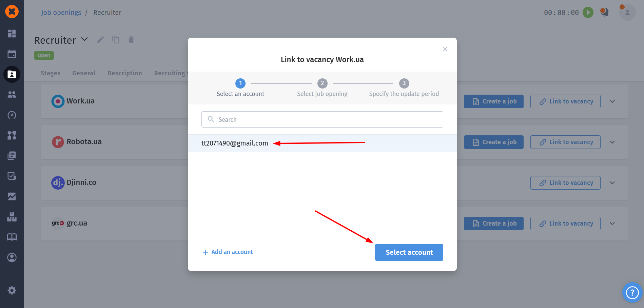
Task: Open the settings gear in the sidebar
Action: point(12,290)
